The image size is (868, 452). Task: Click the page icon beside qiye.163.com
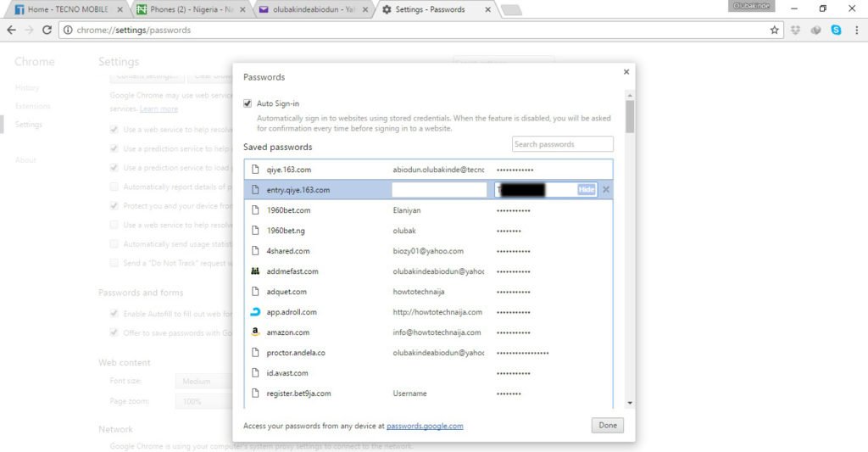point(255,169)
